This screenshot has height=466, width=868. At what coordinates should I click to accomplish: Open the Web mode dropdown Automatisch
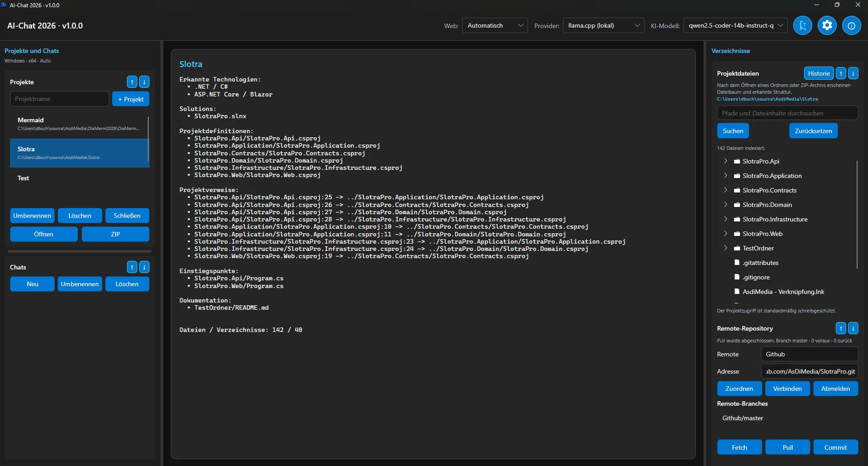pos(495,26)
